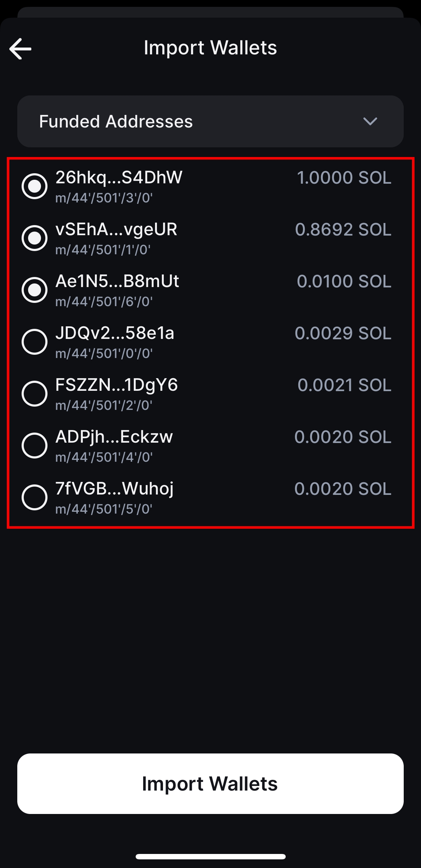The height and width of the screenshot is (868, 421).
Task: Tap the vSEhA...vgeUR address label
Action: (116, 229)
